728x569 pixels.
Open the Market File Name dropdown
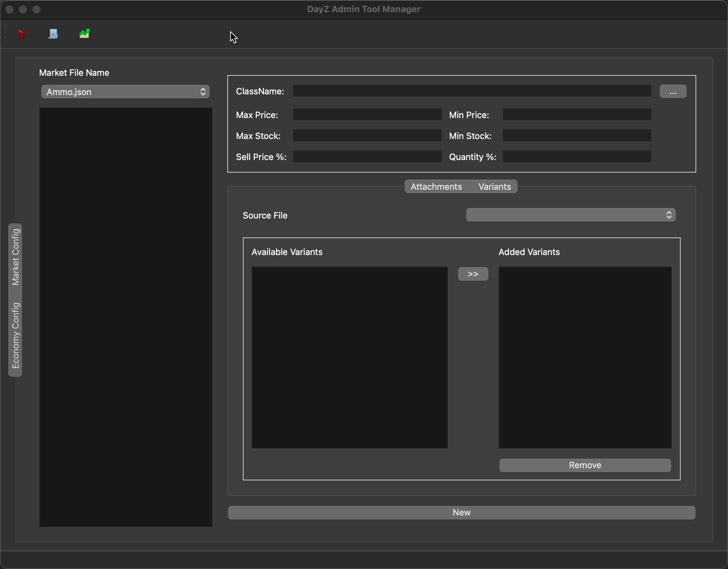pyautogui.click(x=125, y=92)
